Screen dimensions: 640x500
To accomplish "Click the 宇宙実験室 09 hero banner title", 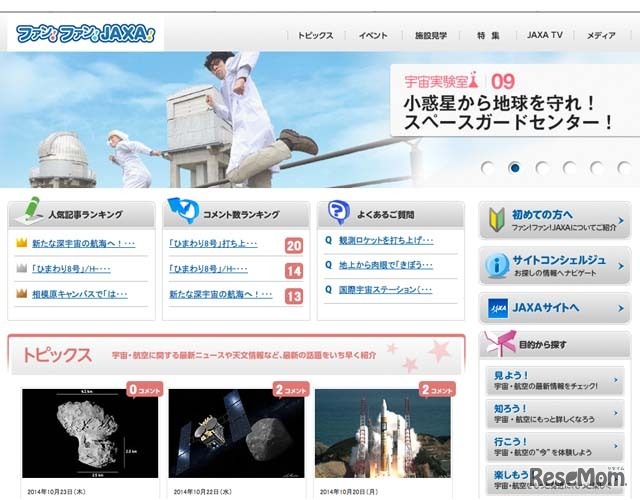I will click(509, 112).
